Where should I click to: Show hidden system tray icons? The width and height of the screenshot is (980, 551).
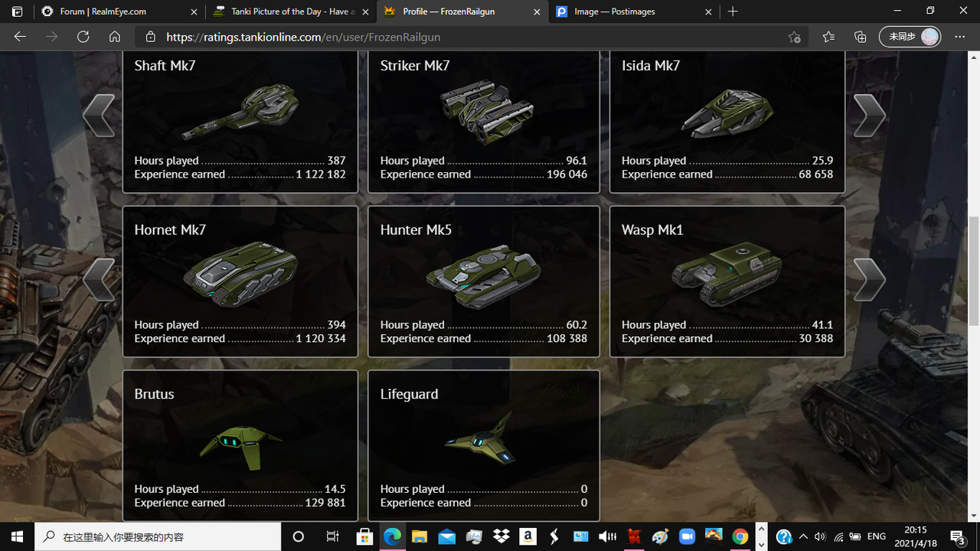tap(803, 536)
